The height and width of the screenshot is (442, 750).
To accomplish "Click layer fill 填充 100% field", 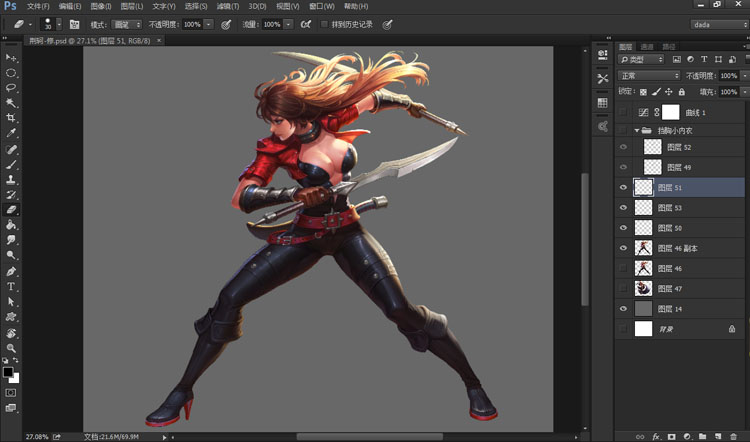I will pyautogui.click(x=728, y=92).
